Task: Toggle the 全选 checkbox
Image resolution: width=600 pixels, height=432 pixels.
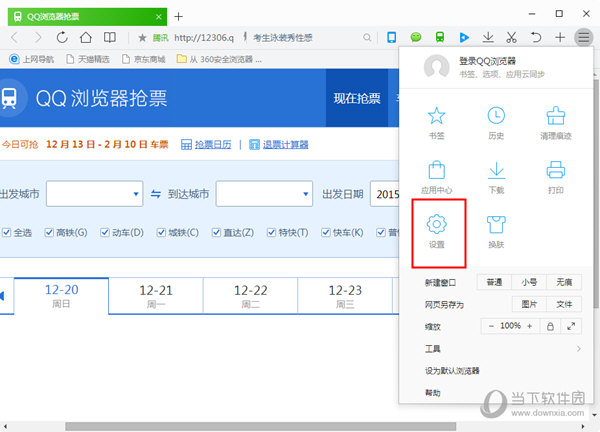Action: pos(7,232)
